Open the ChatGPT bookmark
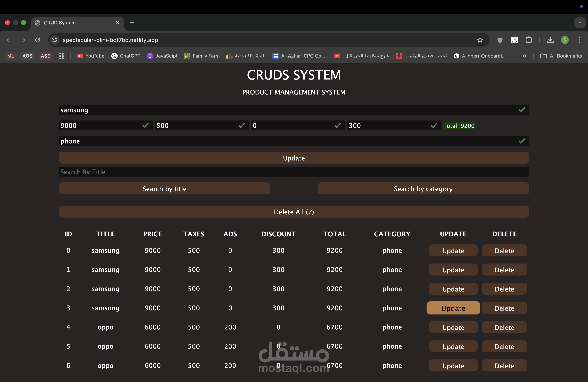 coord(126,56)
